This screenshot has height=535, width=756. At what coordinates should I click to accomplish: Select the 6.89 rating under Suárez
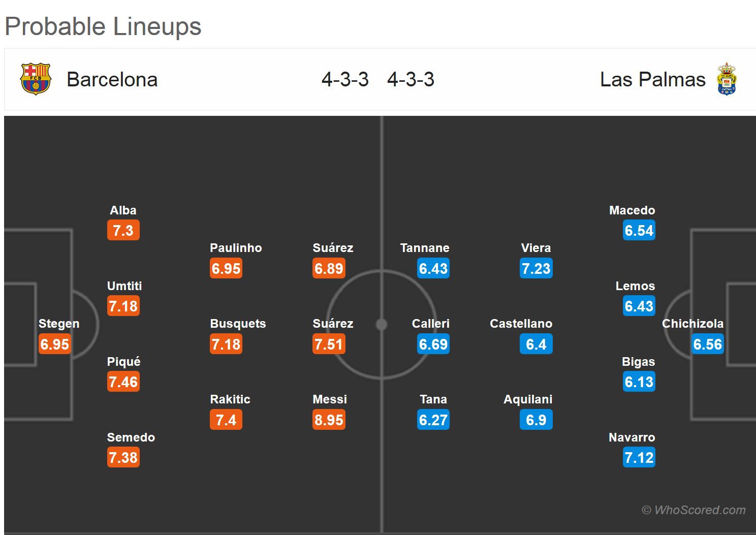(x=329, y=269)
